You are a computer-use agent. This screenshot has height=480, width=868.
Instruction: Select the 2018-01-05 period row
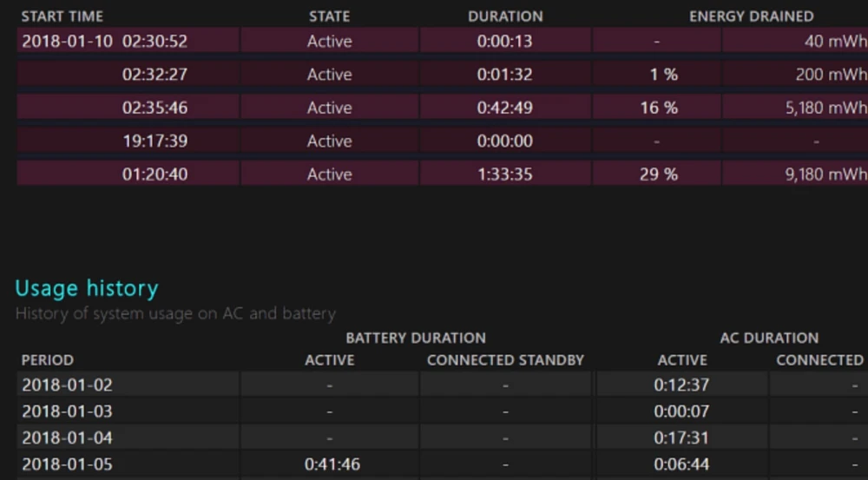pos(67,464)
